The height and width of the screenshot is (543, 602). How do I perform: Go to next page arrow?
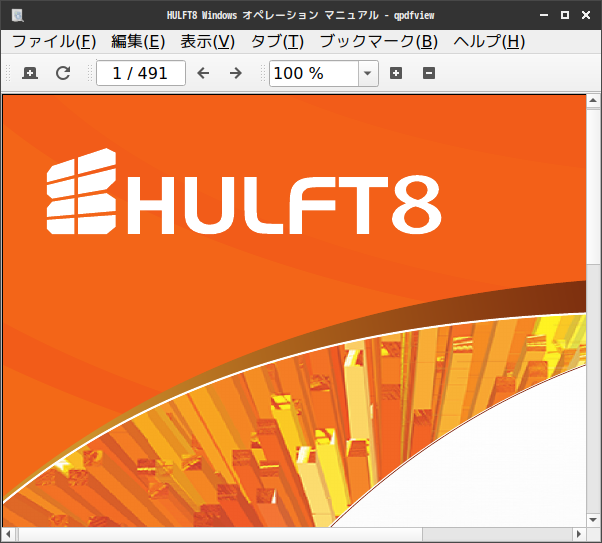click(x=236, y=73)
